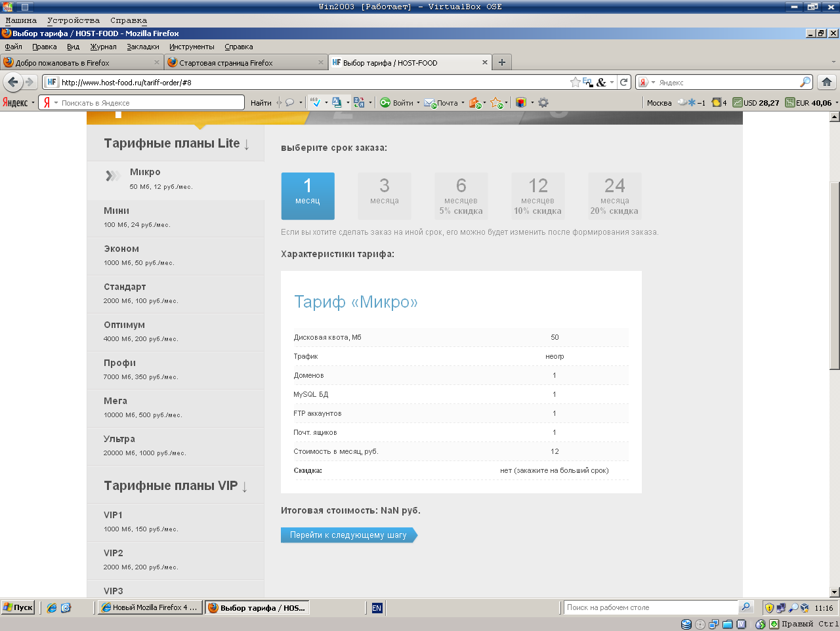Open the spell-check icon dropdown arrow
Viewport: 840px width, 631px height.
pyautogui.click(x=326, y=103)
